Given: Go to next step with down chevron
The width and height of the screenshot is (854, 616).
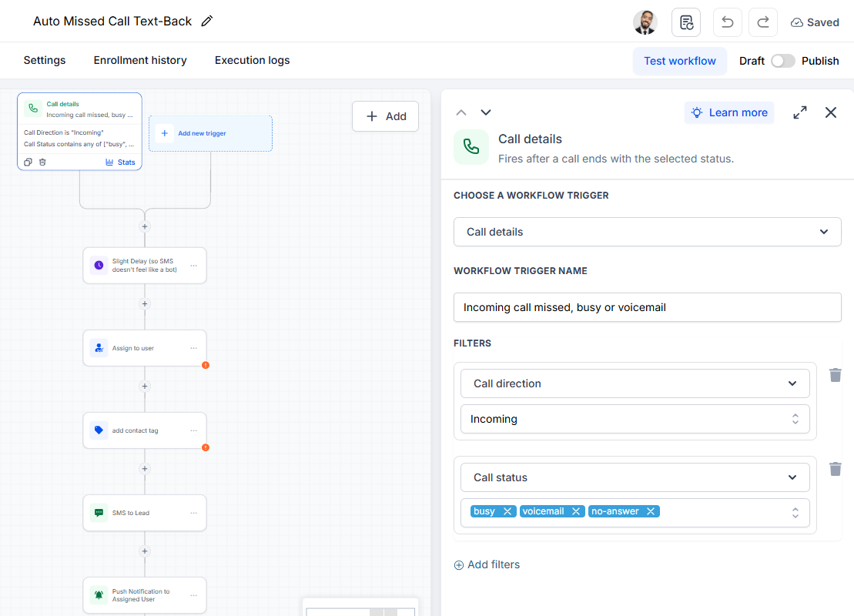Looking at the screenshot, I should 486,112.
